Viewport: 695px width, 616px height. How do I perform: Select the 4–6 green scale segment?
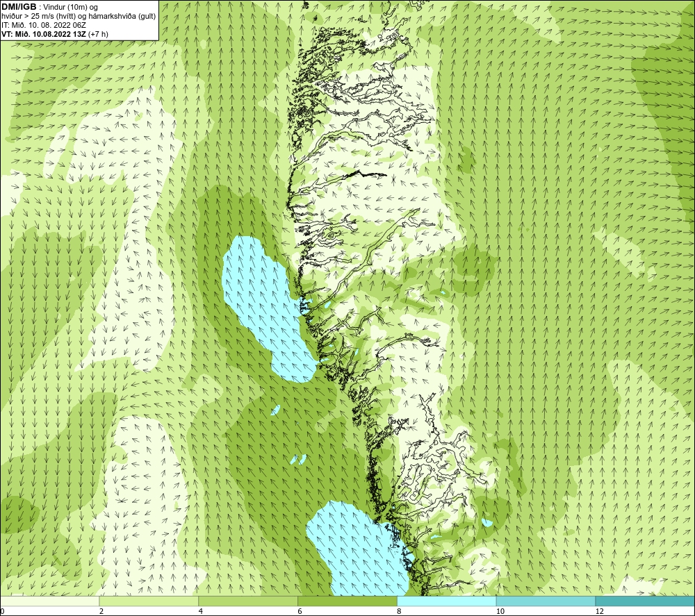pyautogui.click(x=248, y=601)
